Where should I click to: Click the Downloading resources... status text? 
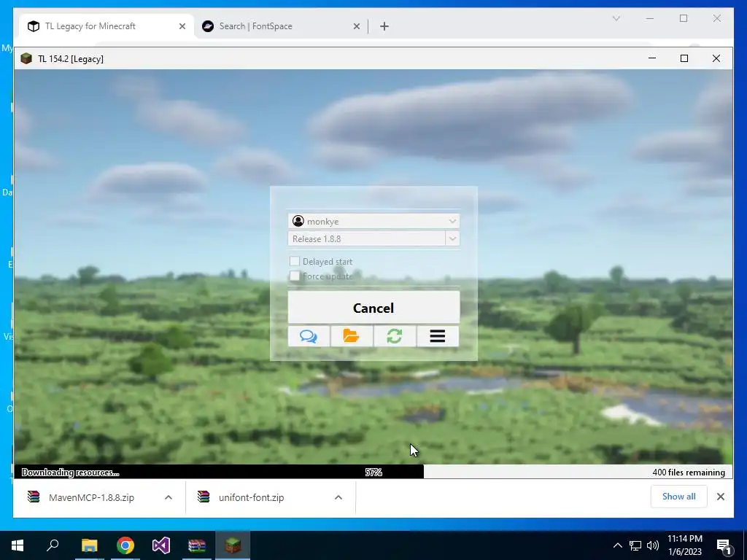[70, 472]
